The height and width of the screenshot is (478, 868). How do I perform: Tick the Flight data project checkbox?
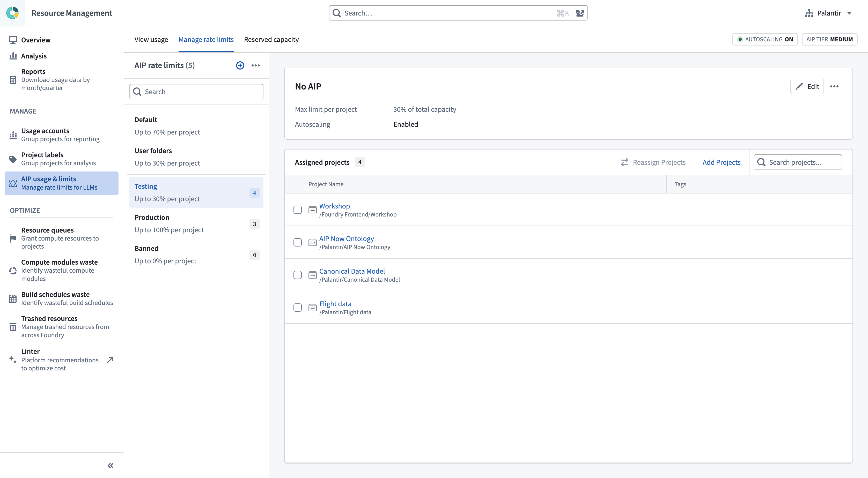[x=298, y=308]
